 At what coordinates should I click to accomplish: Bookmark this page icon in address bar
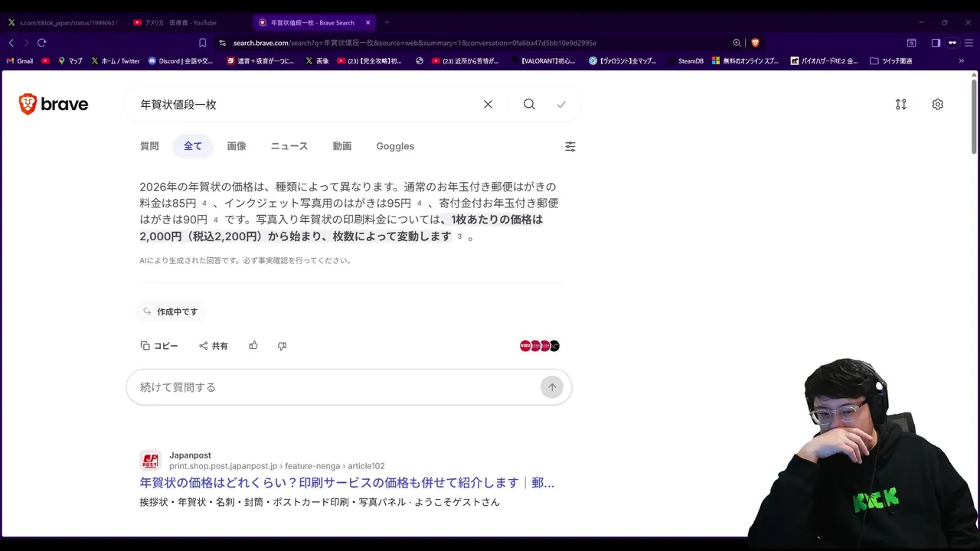pyautogui.click(x=202, y=43)
